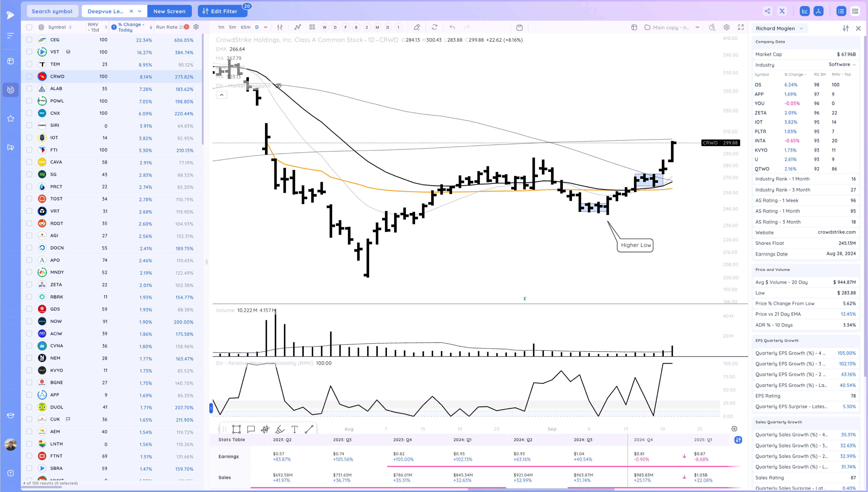Click the Search symbol field
The height and width of the screenshot is (492, 868).
click(x=52, y=11)
